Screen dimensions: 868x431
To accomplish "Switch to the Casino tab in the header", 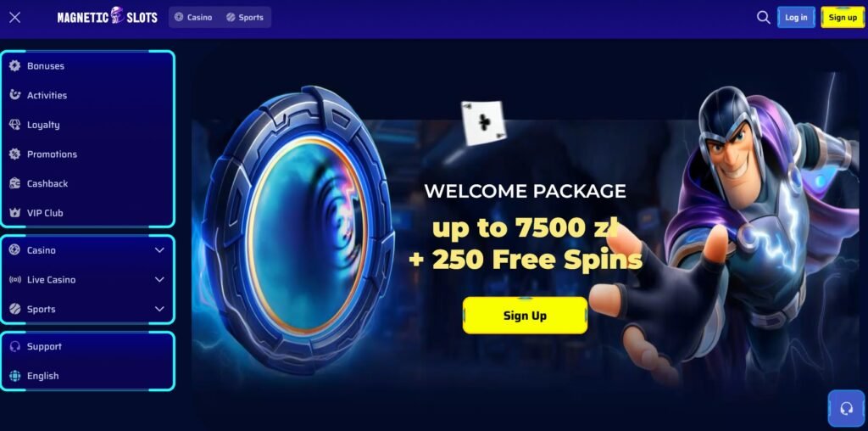I will coord(193,17).
